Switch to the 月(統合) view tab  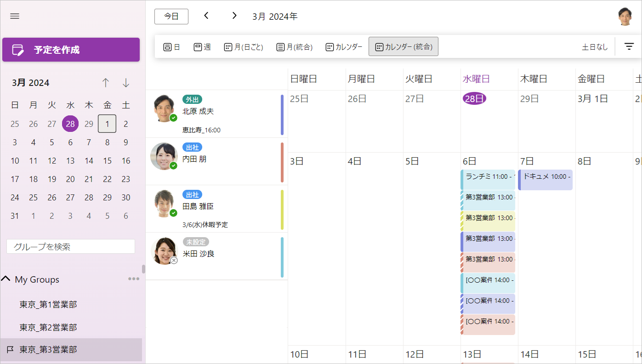[x=293, y=46]
